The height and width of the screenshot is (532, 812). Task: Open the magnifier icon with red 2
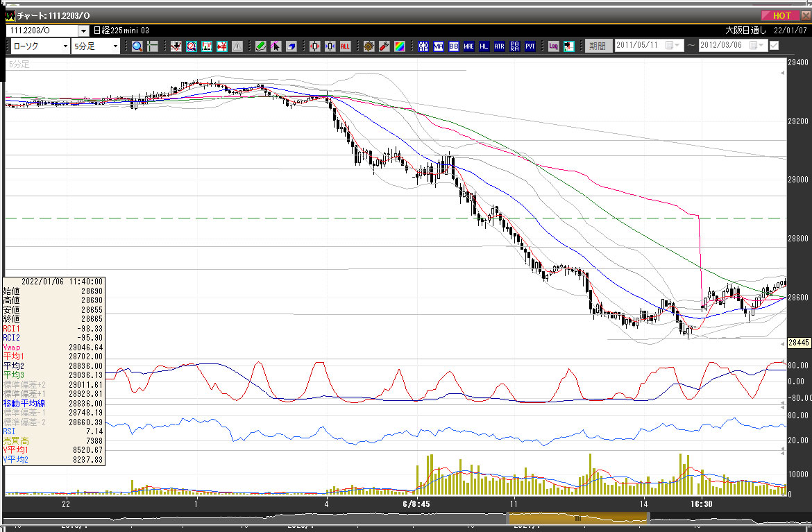tap(192, 46)
